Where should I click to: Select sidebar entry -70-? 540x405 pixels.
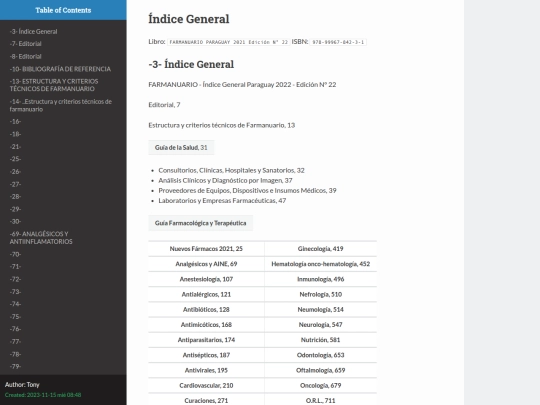[x=15, y=254]
